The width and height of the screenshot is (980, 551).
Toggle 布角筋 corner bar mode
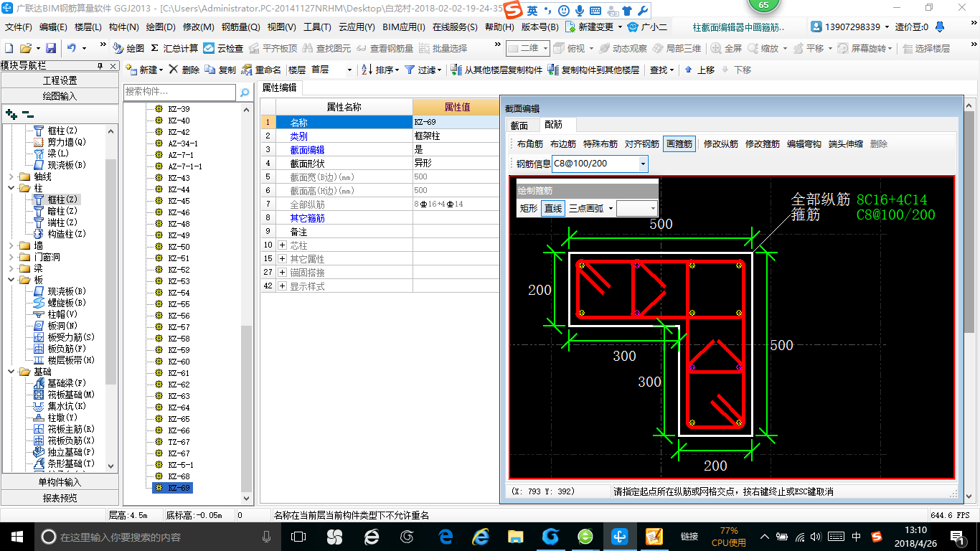530,143
